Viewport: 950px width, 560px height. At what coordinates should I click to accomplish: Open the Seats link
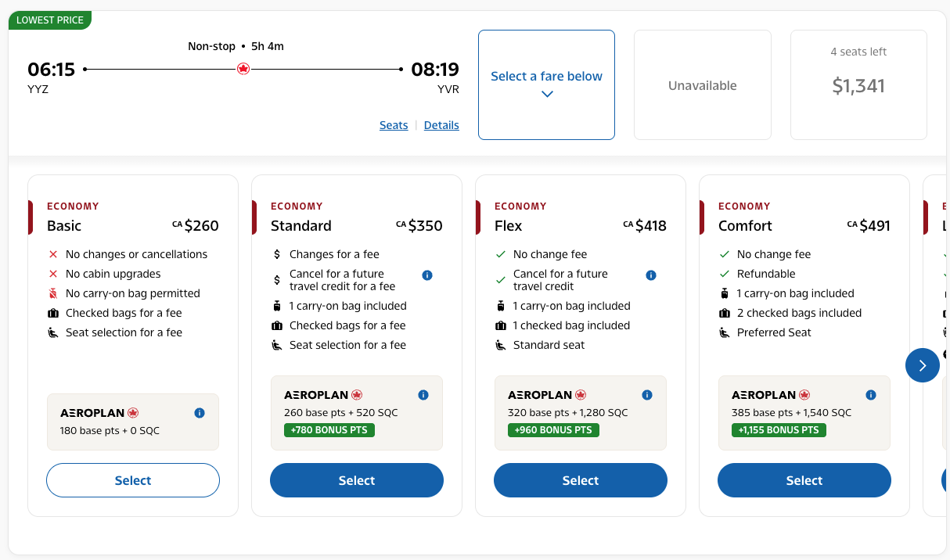click(394, 125)
